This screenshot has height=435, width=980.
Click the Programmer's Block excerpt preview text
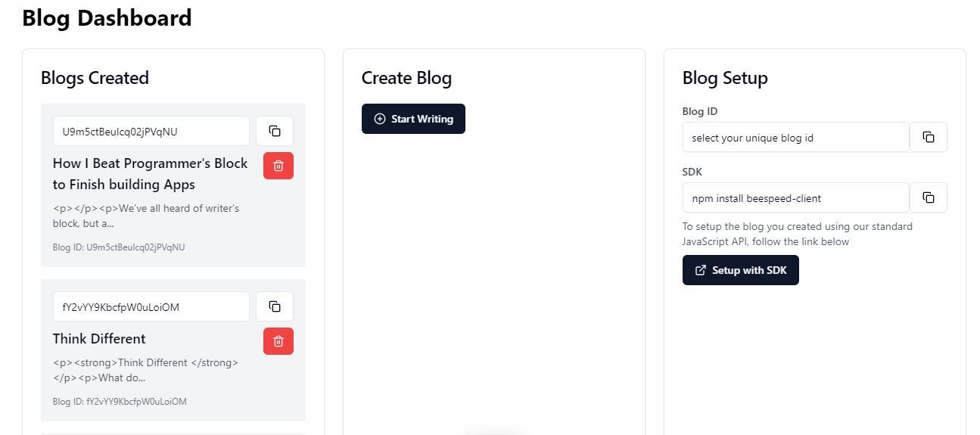click(x=146, y=216)
